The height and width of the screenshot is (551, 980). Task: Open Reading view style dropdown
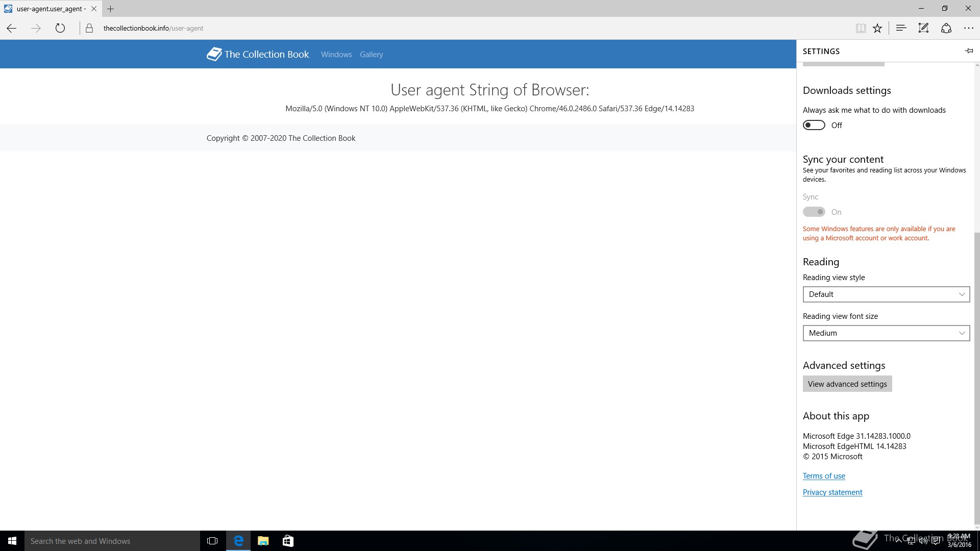[x=886, y=294]
